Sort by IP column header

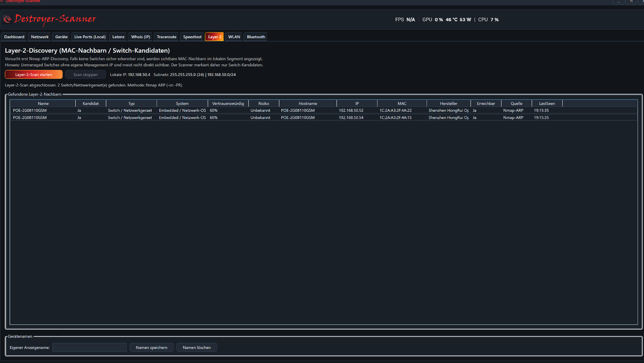(357, 103)
